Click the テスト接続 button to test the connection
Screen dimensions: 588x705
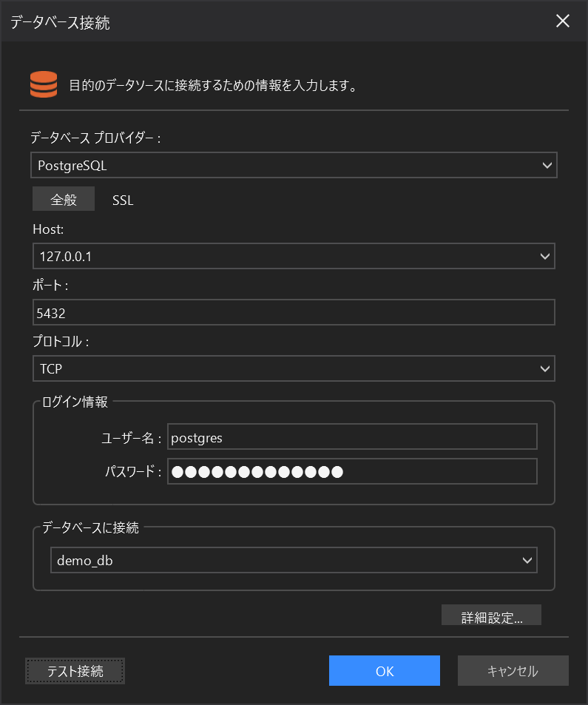point(74,671)
